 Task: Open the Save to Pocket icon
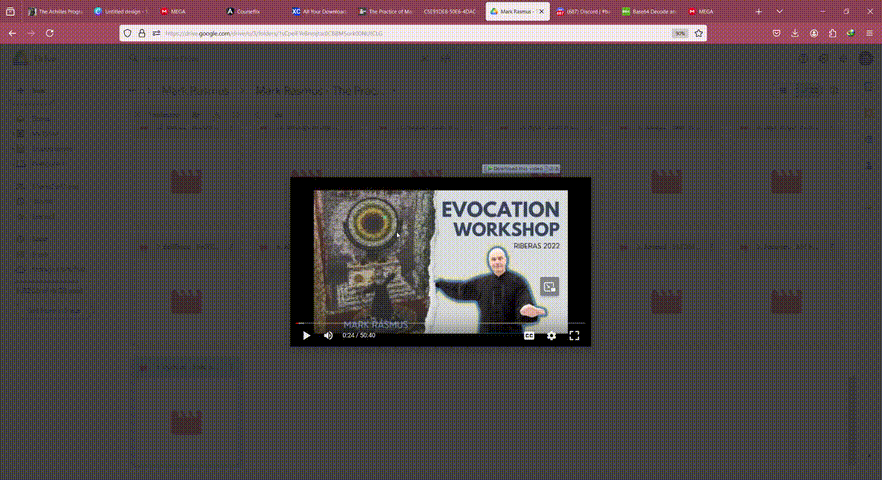coord(776,33)
